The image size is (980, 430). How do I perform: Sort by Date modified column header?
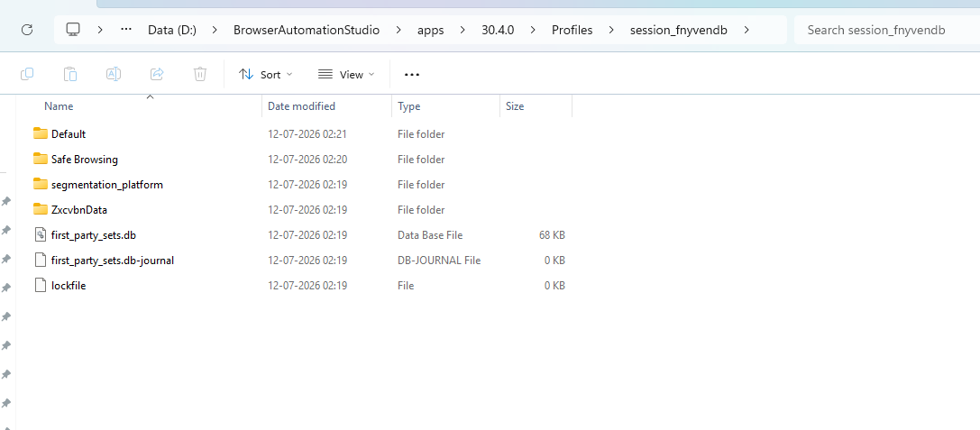point(301,106)
